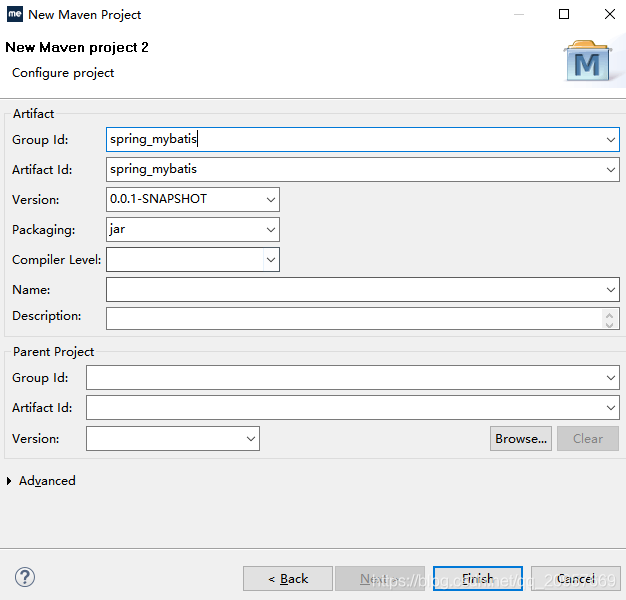Open the Parent Project Version dropdown arrow
This screenshot has height=600, width=626.
[x=251, y=439]
